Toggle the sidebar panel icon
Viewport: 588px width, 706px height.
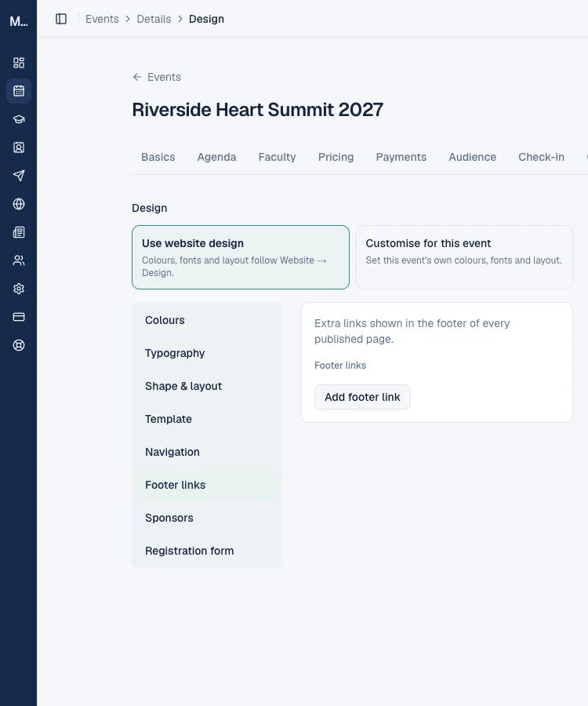point(61,19)
